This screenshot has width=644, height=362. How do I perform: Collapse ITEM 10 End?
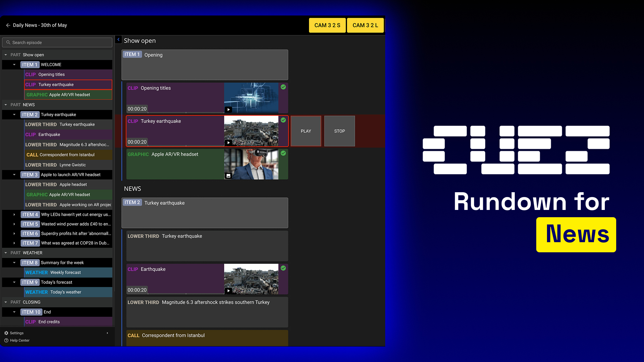click(x=14, y=312)
